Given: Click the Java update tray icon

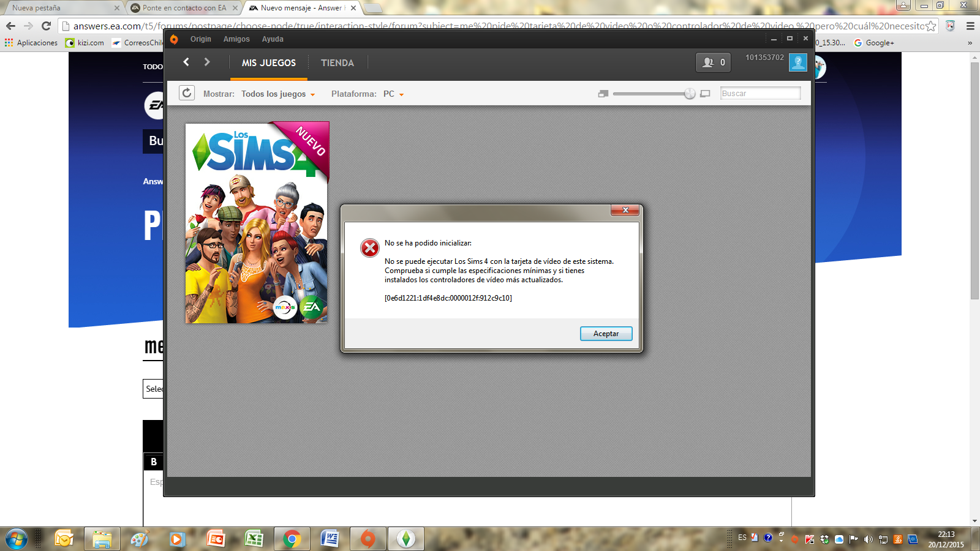Looking at the screenshot, I should pos(898,539).
